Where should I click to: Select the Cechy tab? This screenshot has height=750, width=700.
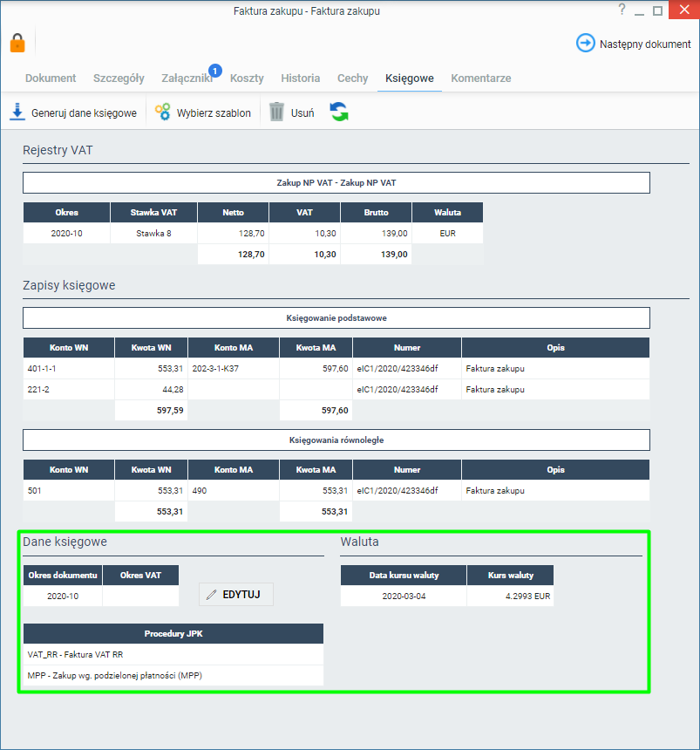352,78
